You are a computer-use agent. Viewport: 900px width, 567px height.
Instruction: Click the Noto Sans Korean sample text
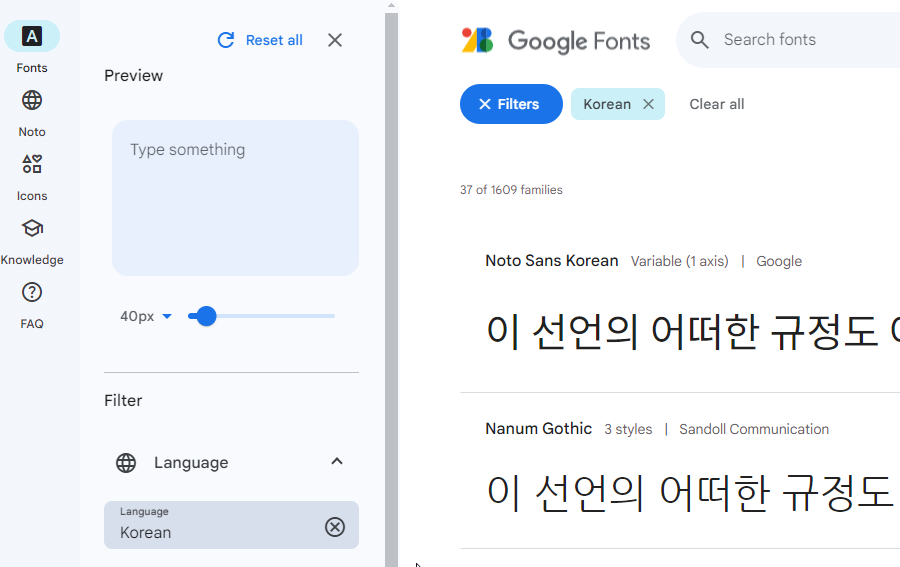(693, 332)
